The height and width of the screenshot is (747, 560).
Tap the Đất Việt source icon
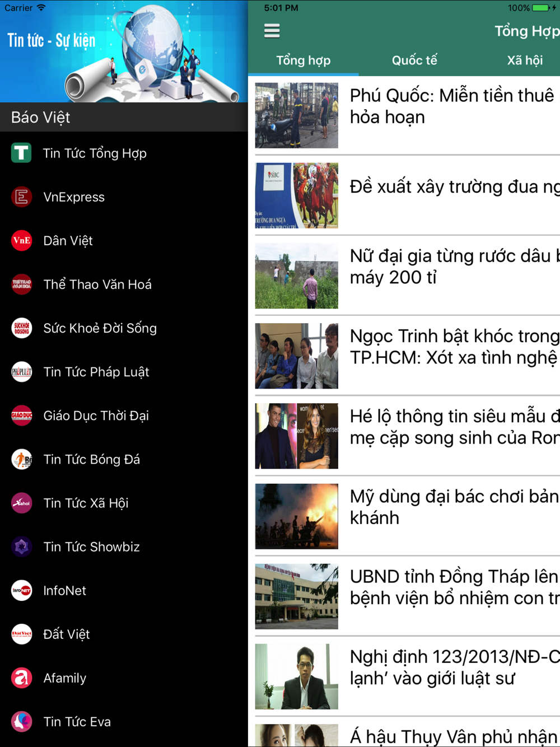click(x=21, y=634)
